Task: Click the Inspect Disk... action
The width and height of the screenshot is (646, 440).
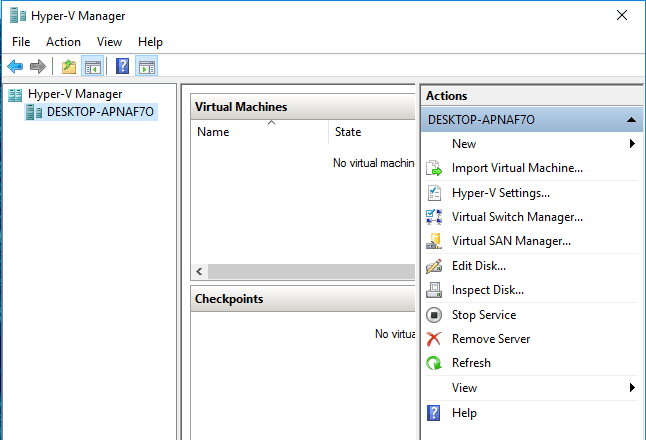Action: coord(487,290)
